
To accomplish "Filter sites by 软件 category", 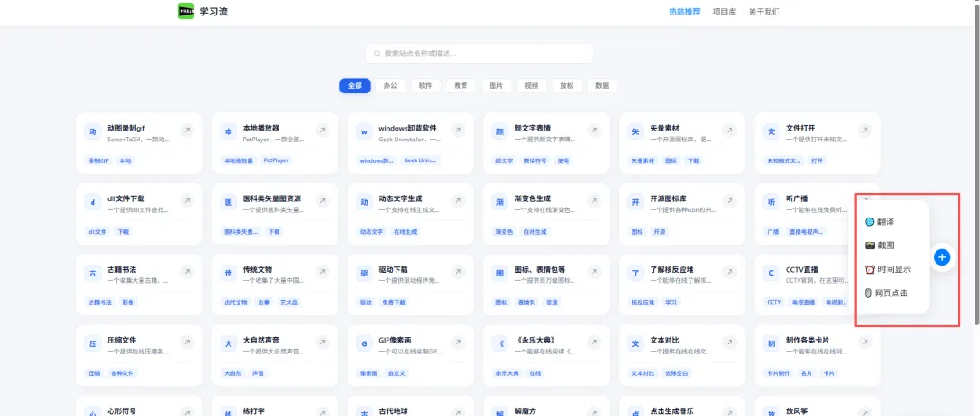I will 426,85.
